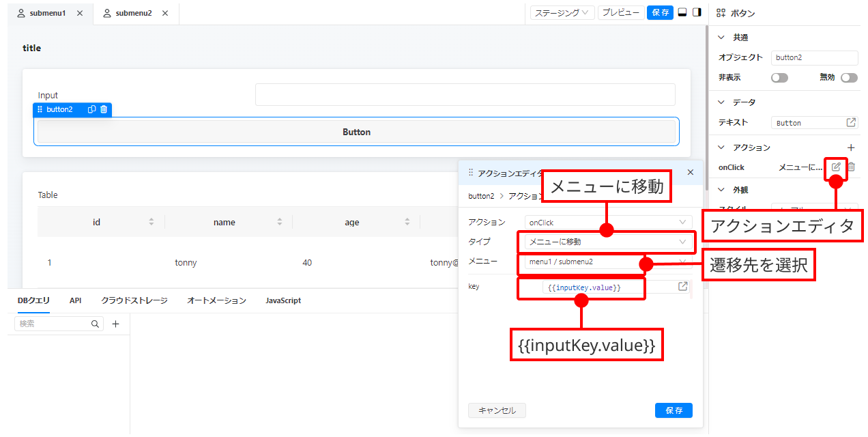Open the タイプ dropdown showing メニューに移動

607,242
